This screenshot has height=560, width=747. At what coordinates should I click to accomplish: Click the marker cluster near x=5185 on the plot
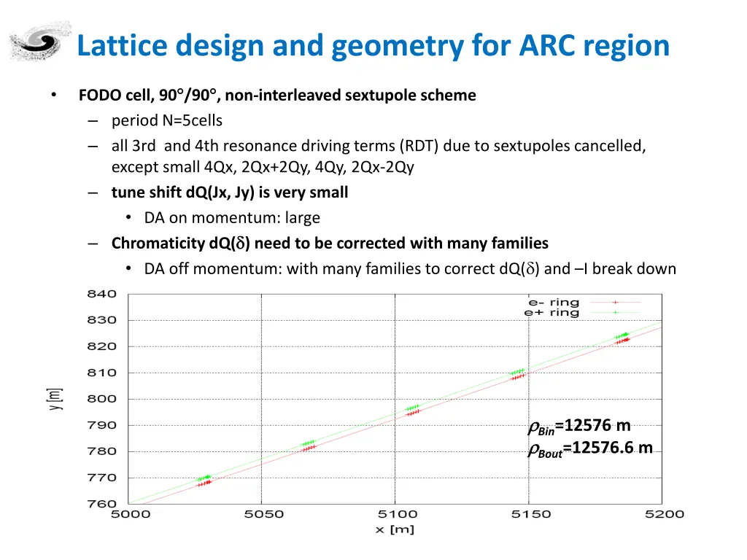[x=622, y=338]
